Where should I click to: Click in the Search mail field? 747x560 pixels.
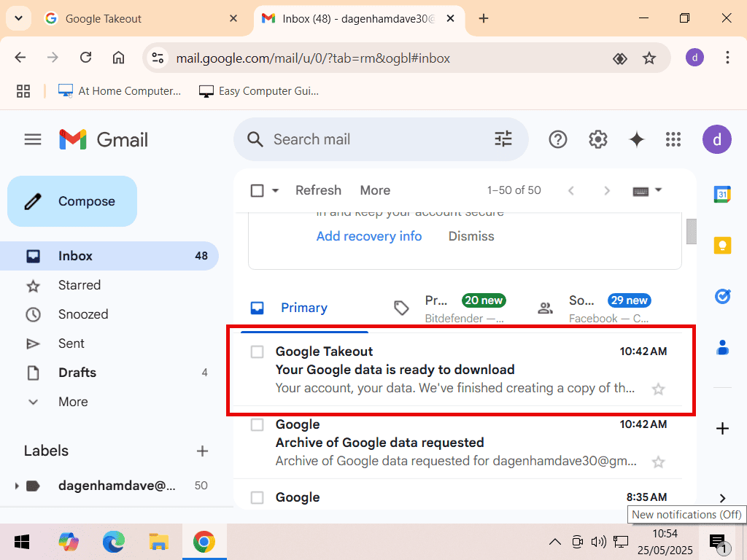pyautogui.click(x=381, y=139)
